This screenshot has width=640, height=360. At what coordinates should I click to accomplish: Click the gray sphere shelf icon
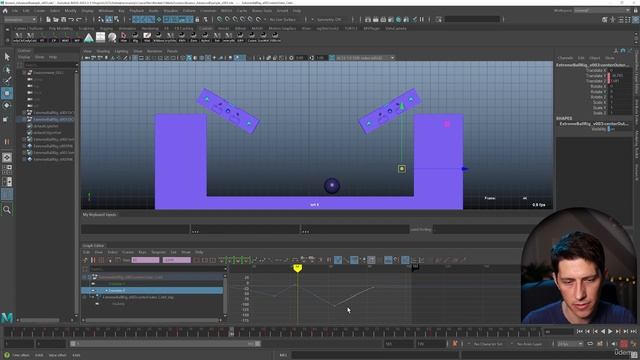(x=112, y=38)
